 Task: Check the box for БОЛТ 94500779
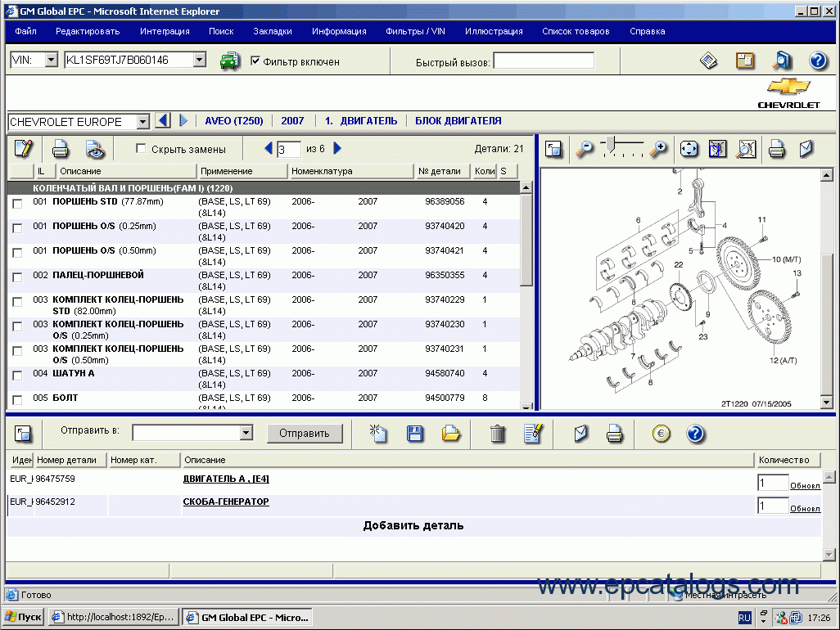(x=18, y=400)
